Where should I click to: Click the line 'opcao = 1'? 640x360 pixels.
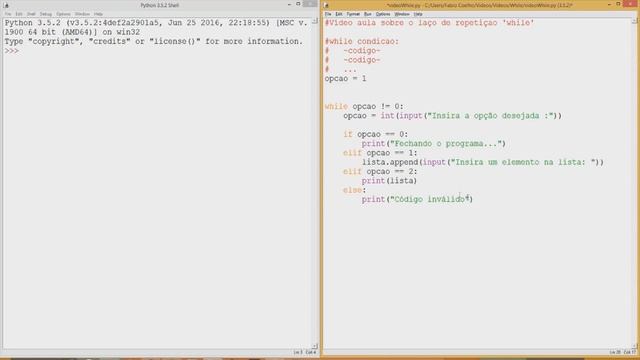point(345,78)
